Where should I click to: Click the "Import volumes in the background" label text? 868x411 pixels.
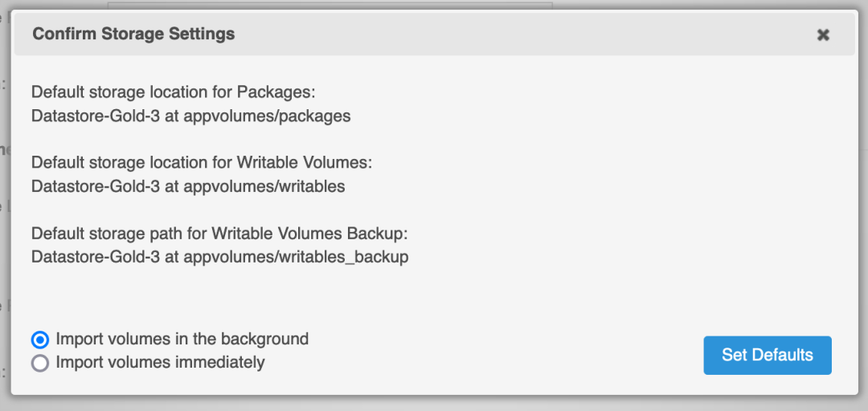coord(182,339)
